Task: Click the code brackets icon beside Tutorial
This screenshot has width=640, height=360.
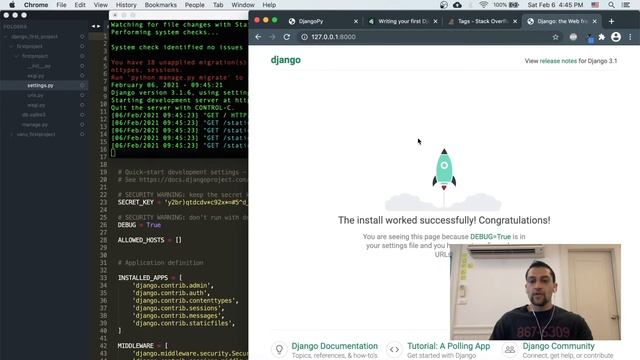Action: point(394,349)
